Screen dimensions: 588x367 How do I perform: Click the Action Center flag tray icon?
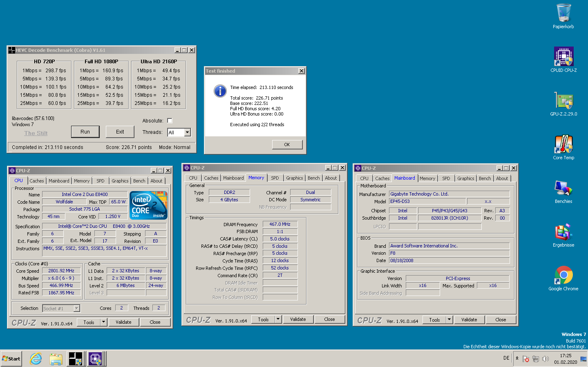(526, 359)
